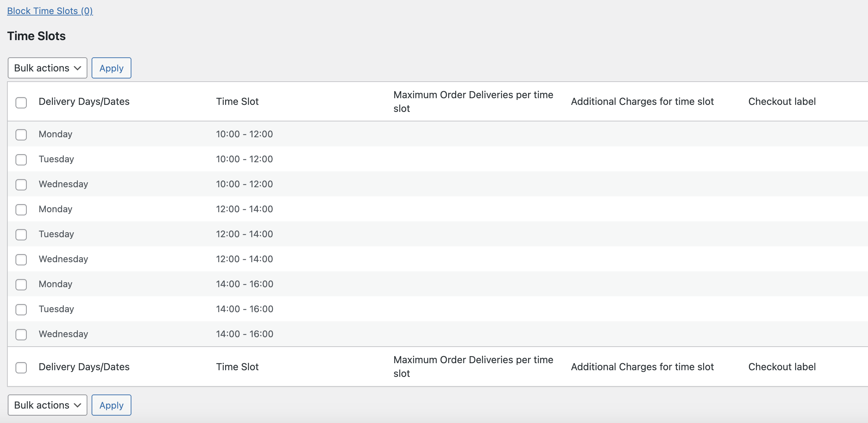Select the Monday 14:00 - 16:00 checkbox
868x423 pixels.
click(21, 284)
